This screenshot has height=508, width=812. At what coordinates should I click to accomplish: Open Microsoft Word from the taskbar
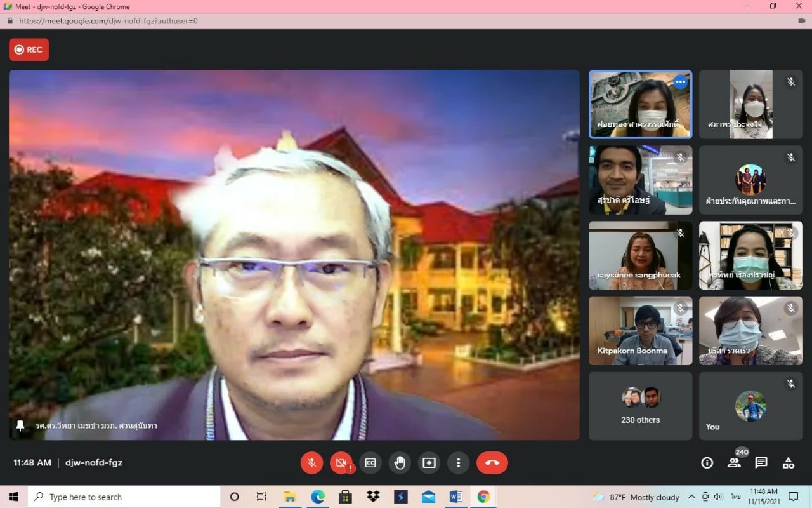tap(455, 497)
